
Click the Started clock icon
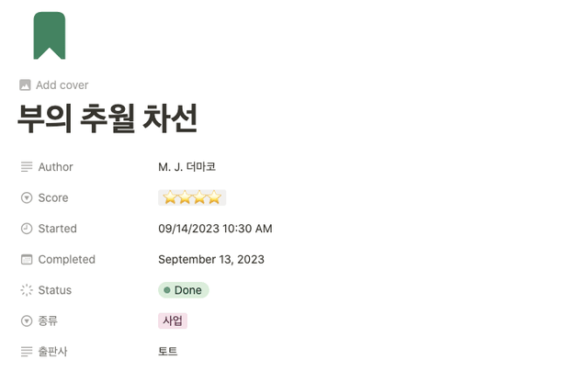pyautogui.click(x=27, y=229)
